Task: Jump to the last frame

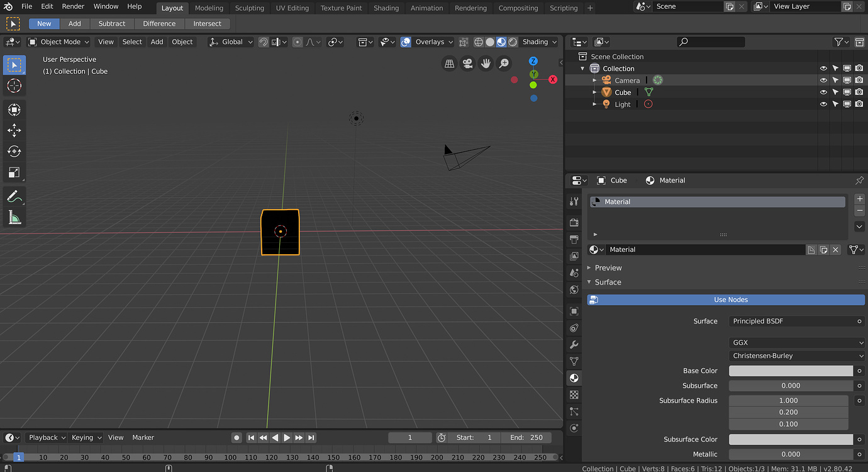Action: pos(311,437)
